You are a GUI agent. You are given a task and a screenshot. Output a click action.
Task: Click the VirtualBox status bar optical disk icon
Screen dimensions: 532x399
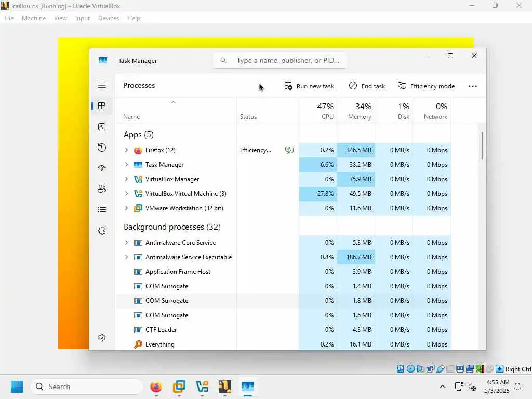[x=410, y=369]
